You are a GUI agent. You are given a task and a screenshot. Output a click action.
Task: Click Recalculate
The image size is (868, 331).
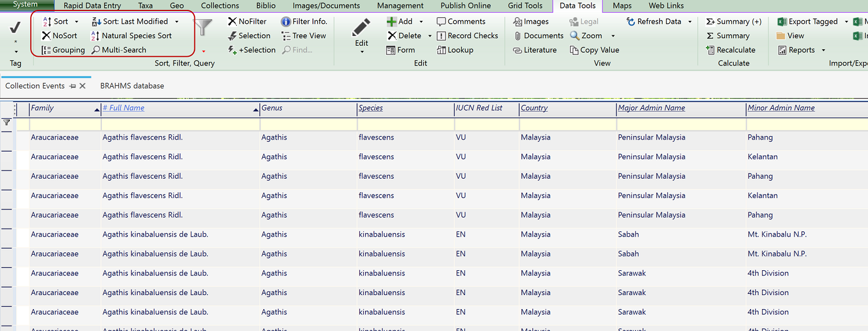click(731, 50)
